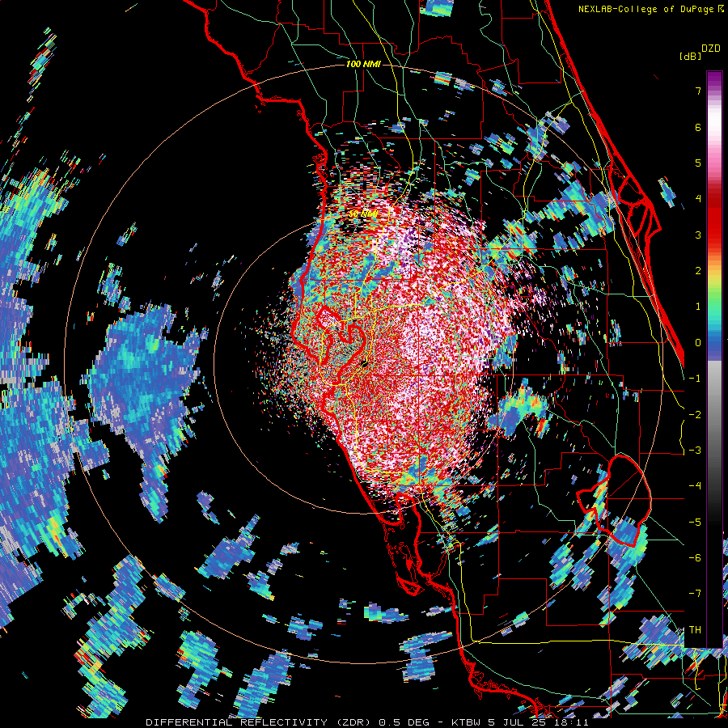
Task: Click the 50 NMI range ring label
Action: pos(363,214)
